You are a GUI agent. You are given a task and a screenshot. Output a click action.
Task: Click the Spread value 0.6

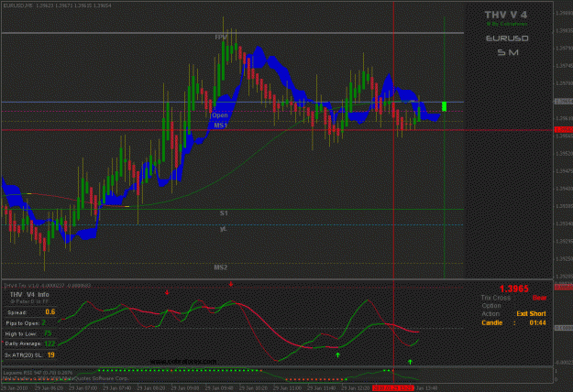(x=50, y=312)
